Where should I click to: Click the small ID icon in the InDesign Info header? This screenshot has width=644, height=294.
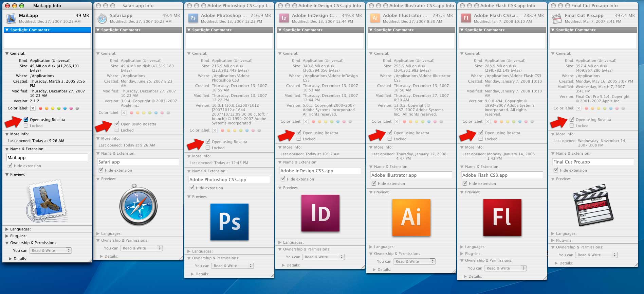(x=284, y=18)
